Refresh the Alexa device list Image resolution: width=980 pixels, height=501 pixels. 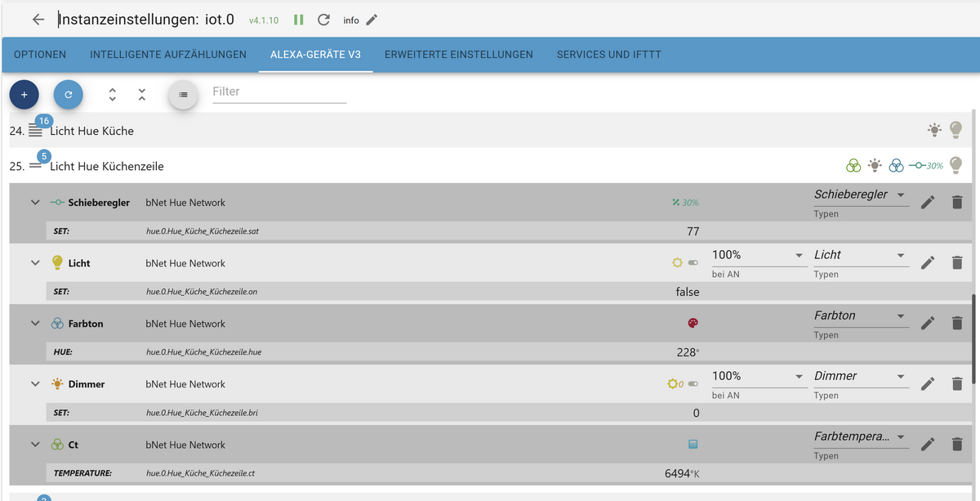[x=68, y=94]
